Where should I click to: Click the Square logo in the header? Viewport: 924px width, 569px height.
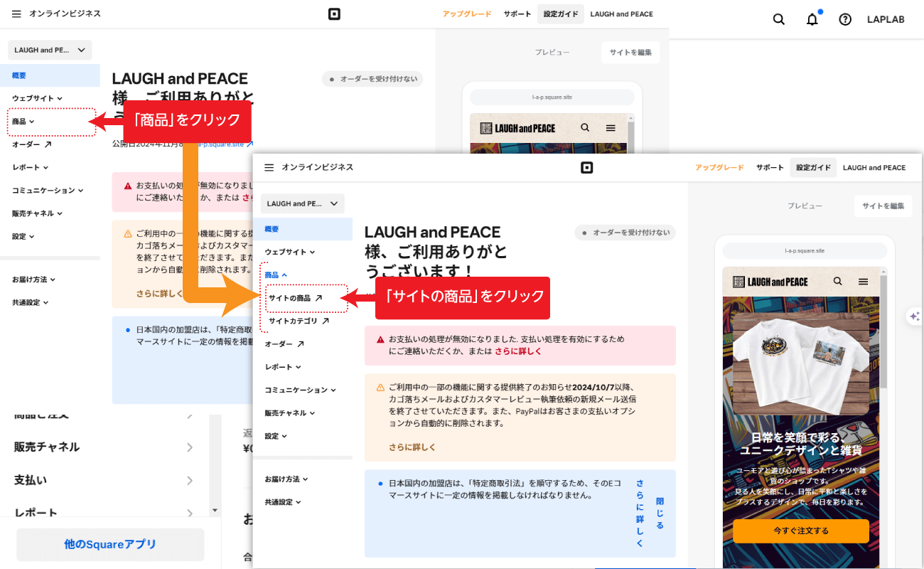333,14
